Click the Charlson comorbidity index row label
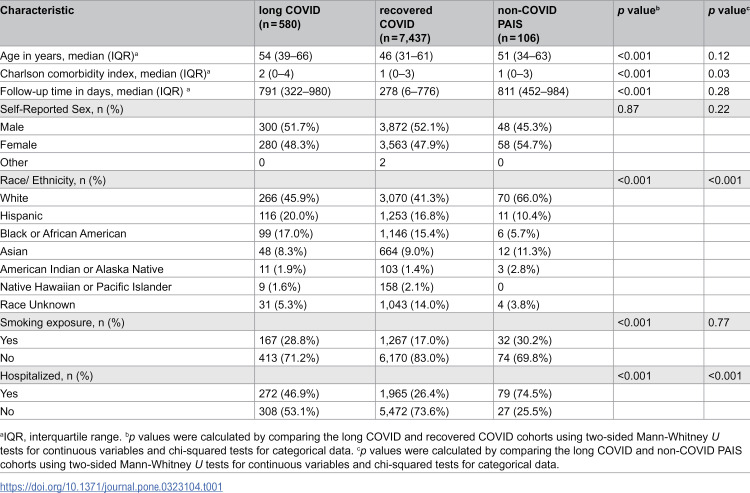Image resolution: width=750 pixels, height=493 pixels. [x=105, y=74]
